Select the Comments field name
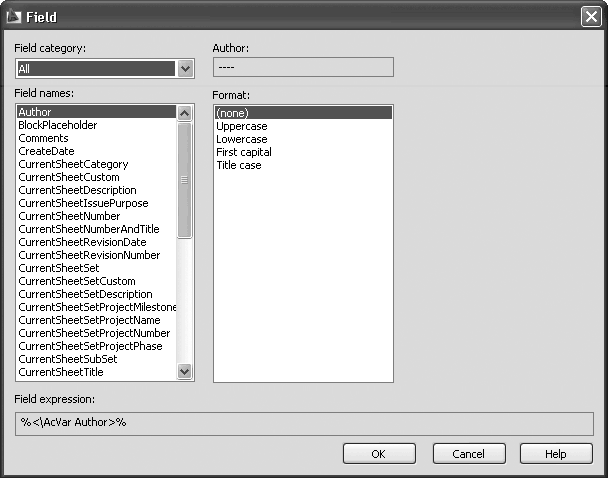 point(43,138)
